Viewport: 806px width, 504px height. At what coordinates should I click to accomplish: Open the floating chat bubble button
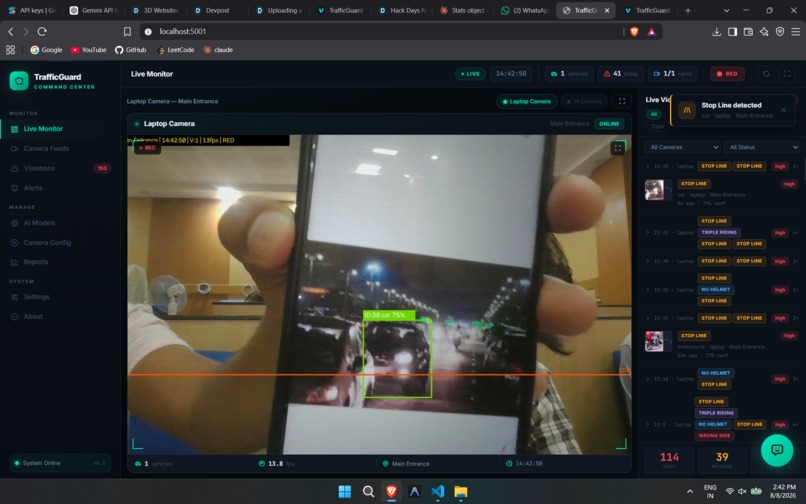pos(777,450)
